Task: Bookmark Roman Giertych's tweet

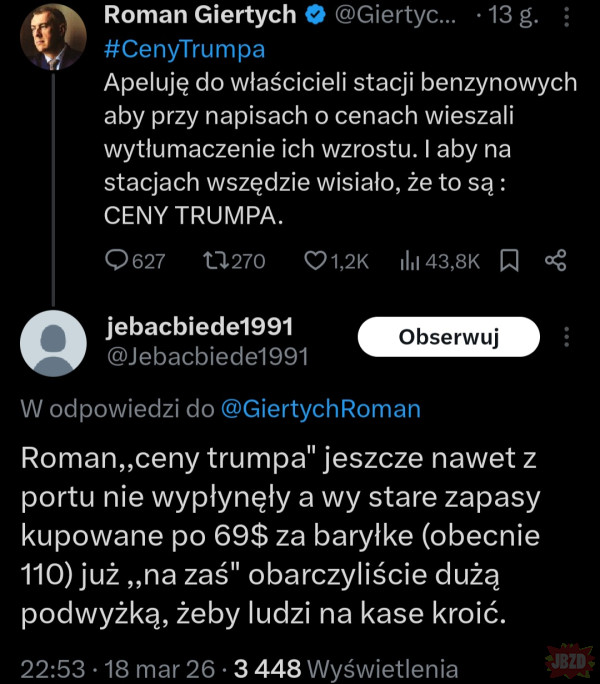Action: coord(509,261)
